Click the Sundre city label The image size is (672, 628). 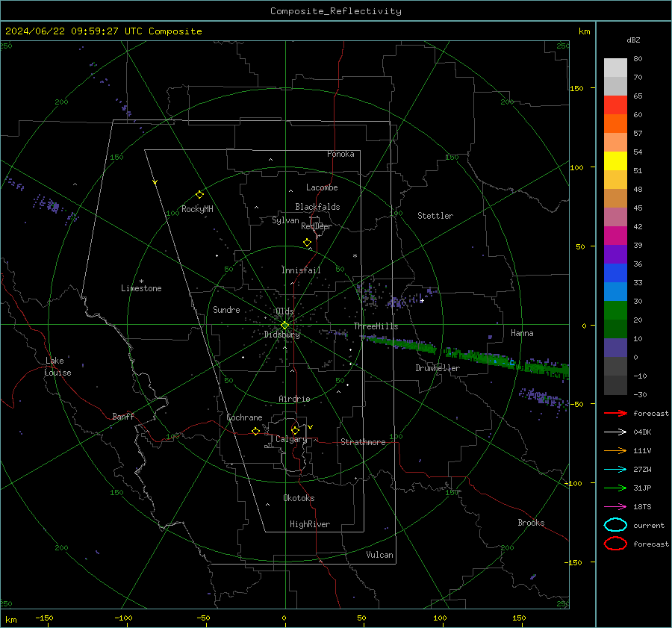tap(226, 309)
